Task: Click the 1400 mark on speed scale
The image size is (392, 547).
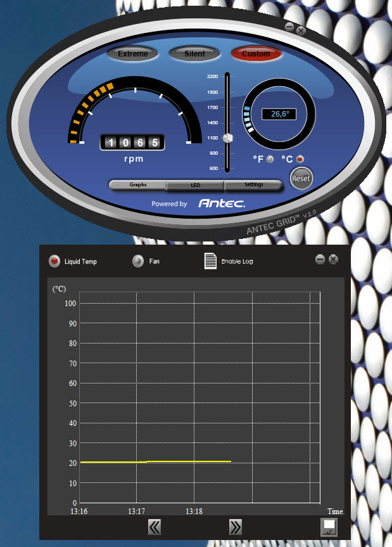Action: tap(213, 123)
